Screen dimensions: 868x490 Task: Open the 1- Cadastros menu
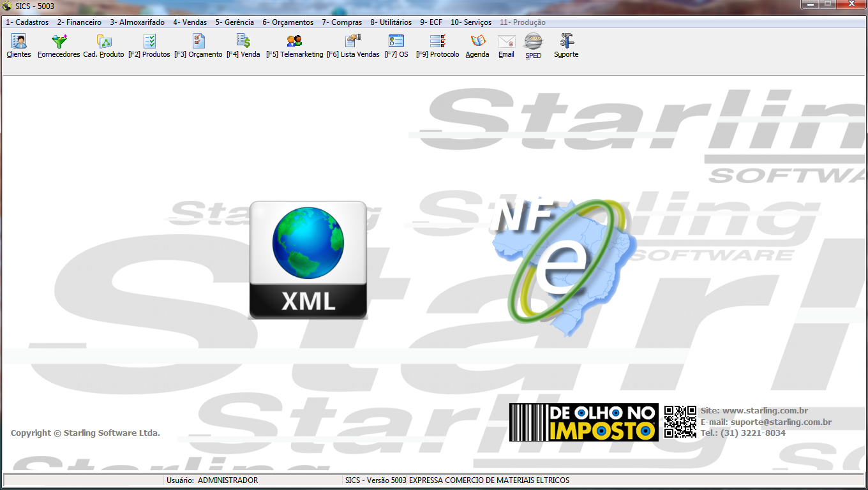[x=27, y=22]
